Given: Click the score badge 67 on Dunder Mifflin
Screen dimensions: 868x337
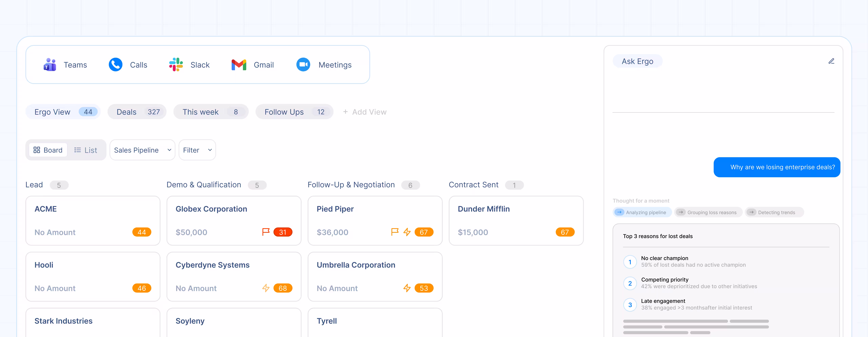Looking at the screenshot, I should tap(565, 232).
